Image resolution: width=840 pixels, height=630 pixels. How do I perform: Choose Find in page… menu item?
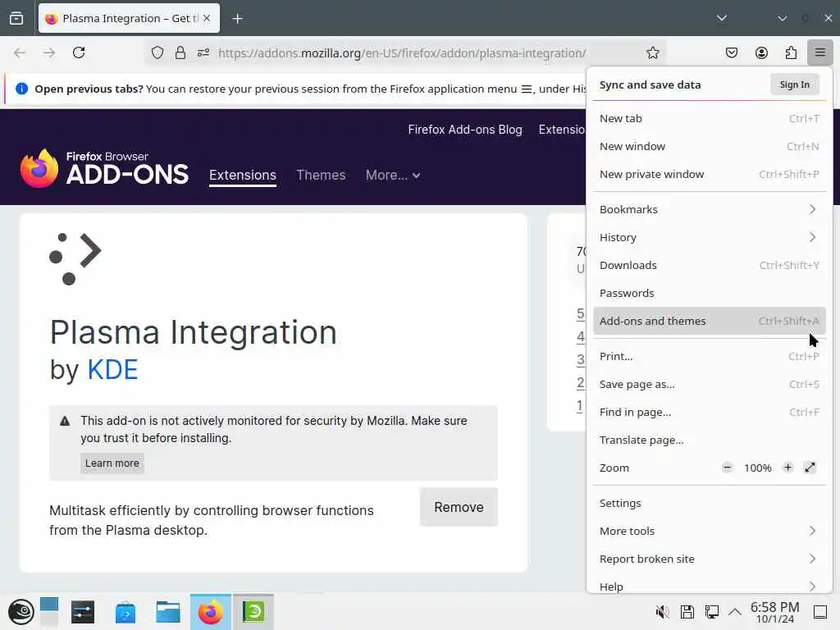click(710, 412)
